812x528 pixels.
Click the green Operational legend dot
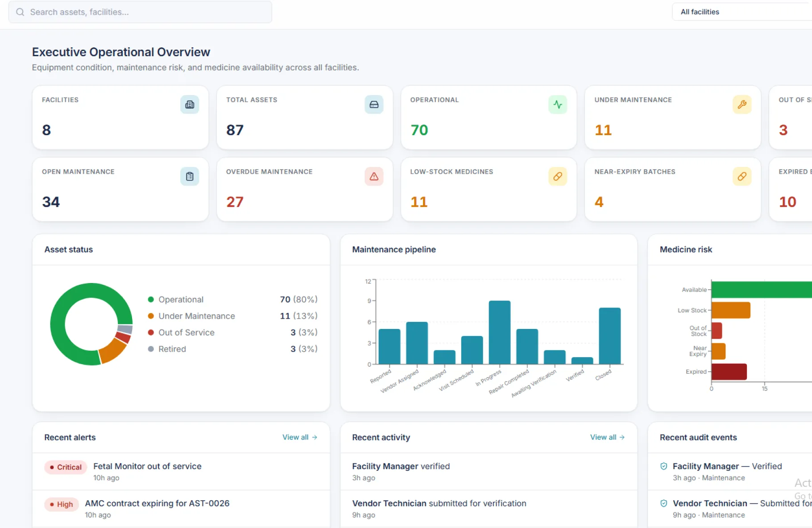(151, 299)
